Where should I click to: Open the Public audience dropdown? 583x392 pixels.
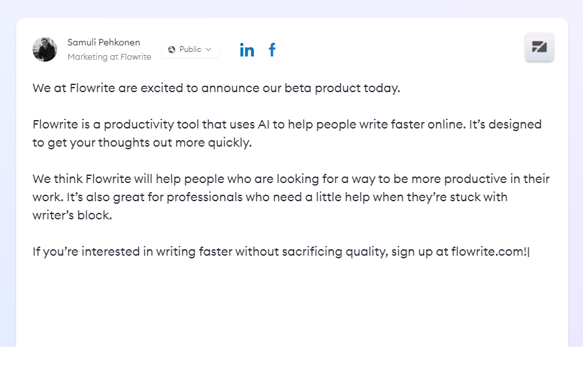coord(190,49)
